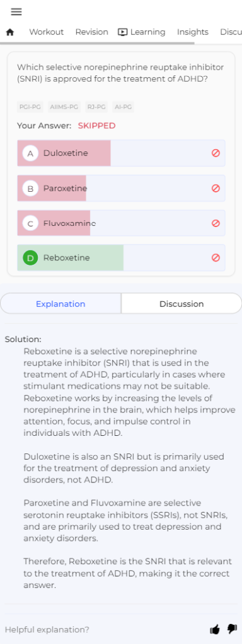Click the thumbs down icon

(x=232, y=629)
